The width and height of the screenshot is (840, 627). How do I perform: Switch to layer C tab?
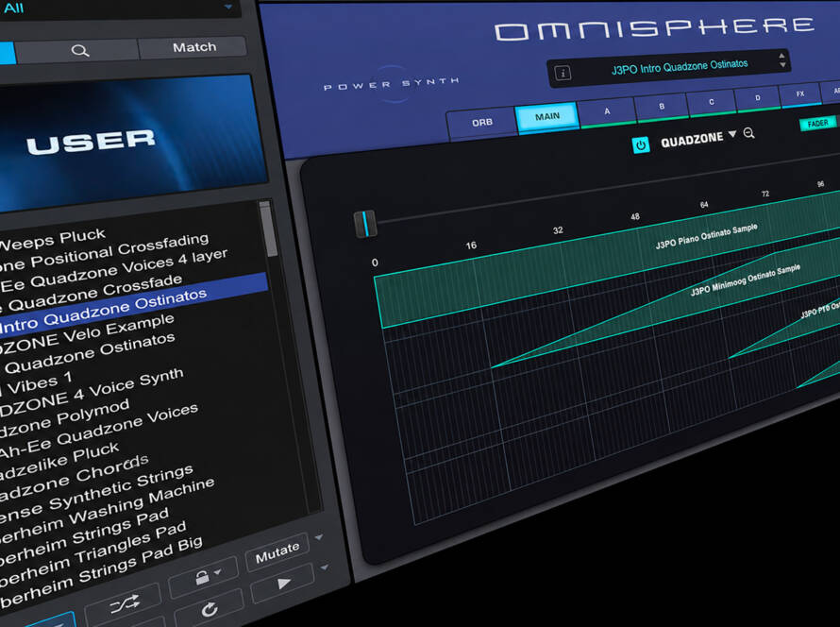(x=712, y=102)
